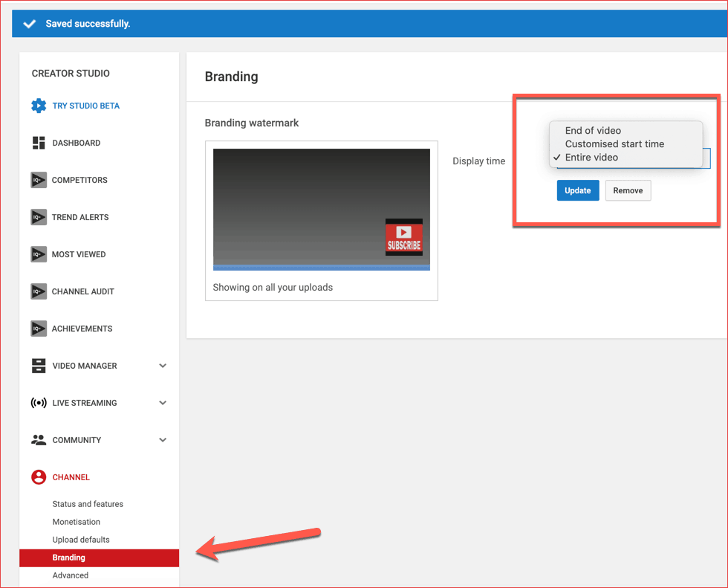The height and width of the screenshot is (588, 728).
Task: Open the Video Manager menu label
Action: point(85,366)
